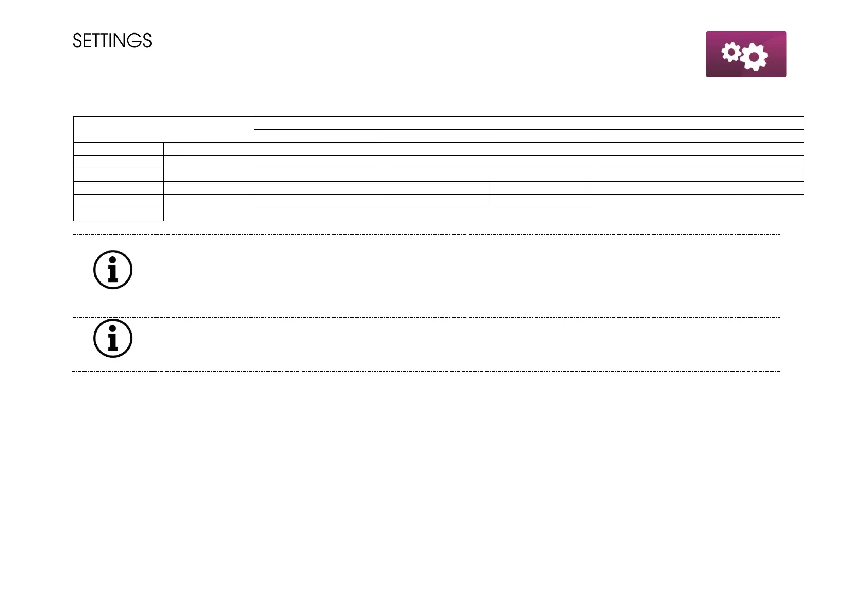Select the middle of five sub-header cells
Screen dimensions: 868x614
[x=540, y=136]
